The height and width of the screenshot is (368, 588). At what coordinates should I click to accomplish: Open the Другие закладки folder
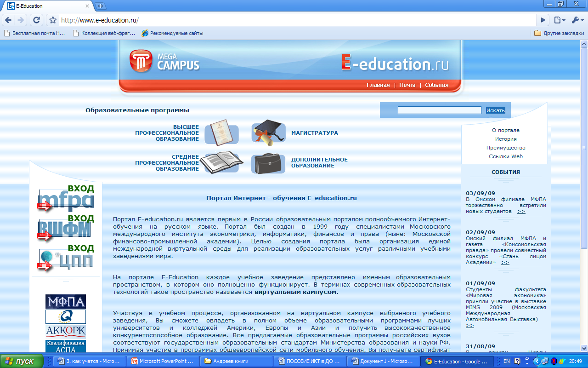pos(560,33)
